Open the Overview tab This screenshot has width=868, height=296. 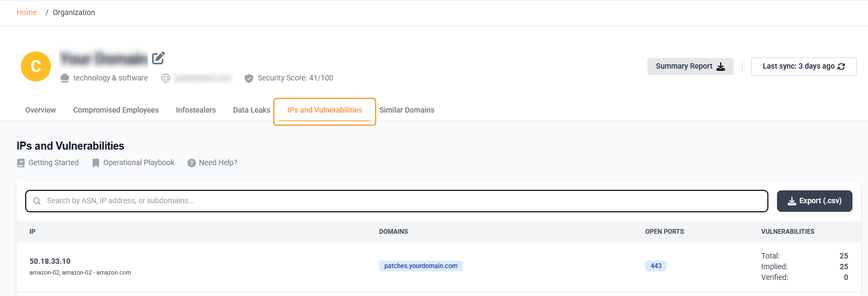click(41, 110)
